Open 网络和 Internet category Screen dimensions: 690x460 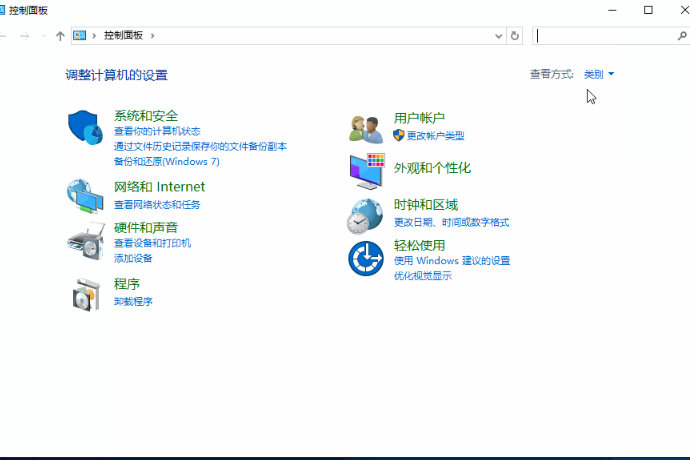[x=159, y=187]
